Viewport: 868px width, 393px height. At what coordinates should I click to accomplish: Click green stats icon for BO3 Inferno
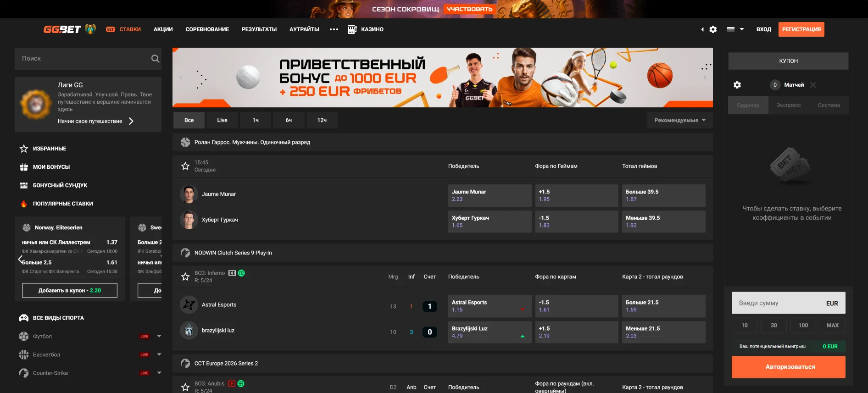pyautogui.click(x=241, y=273)
